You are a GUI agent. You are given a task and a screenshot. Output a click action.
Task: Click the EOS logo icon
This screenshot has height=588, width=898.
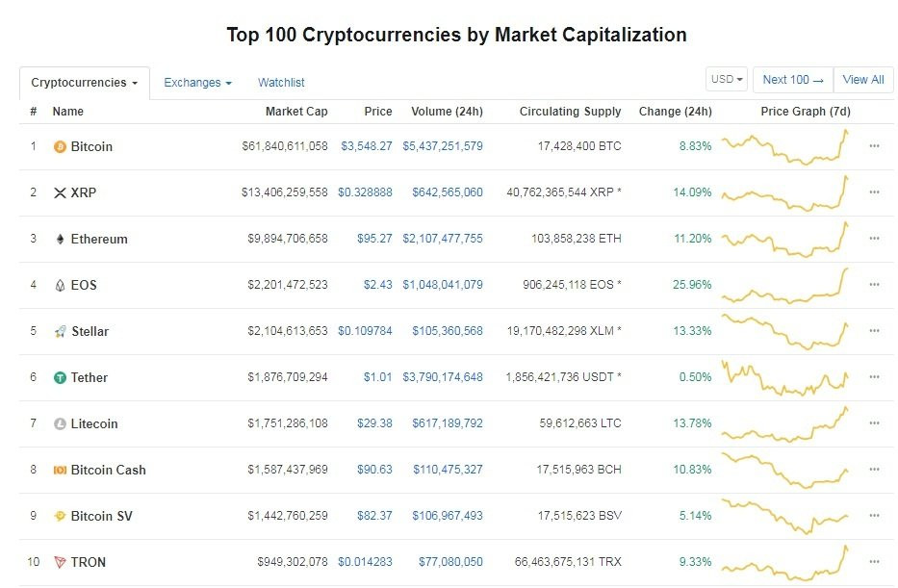click(x=60, y=286)
